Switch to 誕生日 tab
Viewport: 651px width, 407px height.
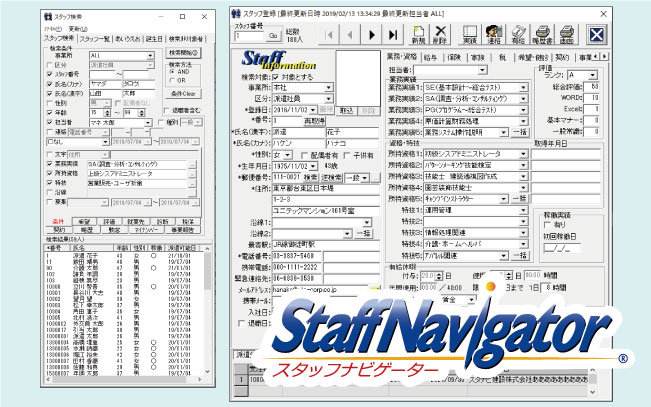pyautogui.click(x=154, y=39)
